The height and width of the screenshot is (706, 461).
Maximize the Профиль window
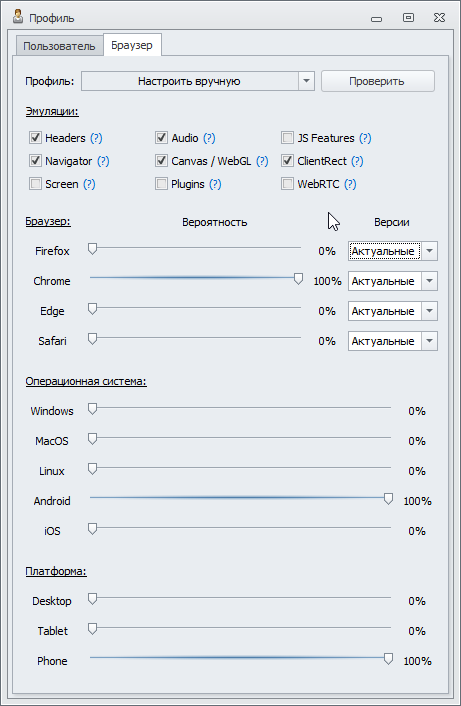(408, 18)
